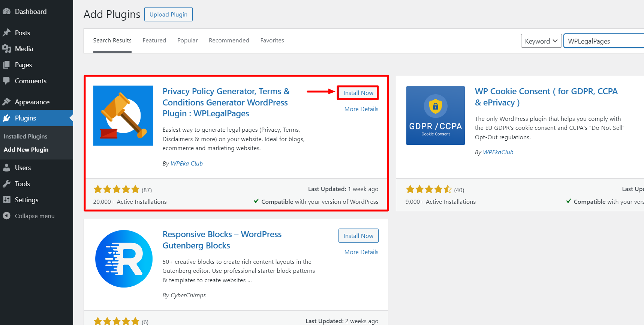The height and width of the screenshot is (325, 644).
Task: Open the Settings menu label
Action: (27, 200)
